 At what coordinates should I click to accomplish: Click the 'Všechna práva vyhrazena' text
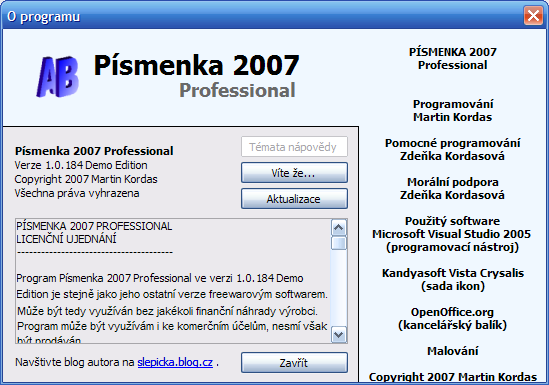tap(77, 193)
